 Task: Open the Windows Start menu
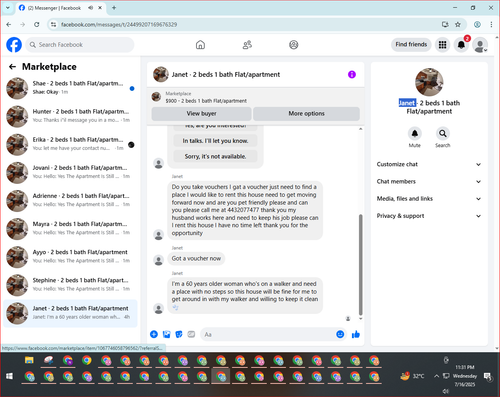9,376
